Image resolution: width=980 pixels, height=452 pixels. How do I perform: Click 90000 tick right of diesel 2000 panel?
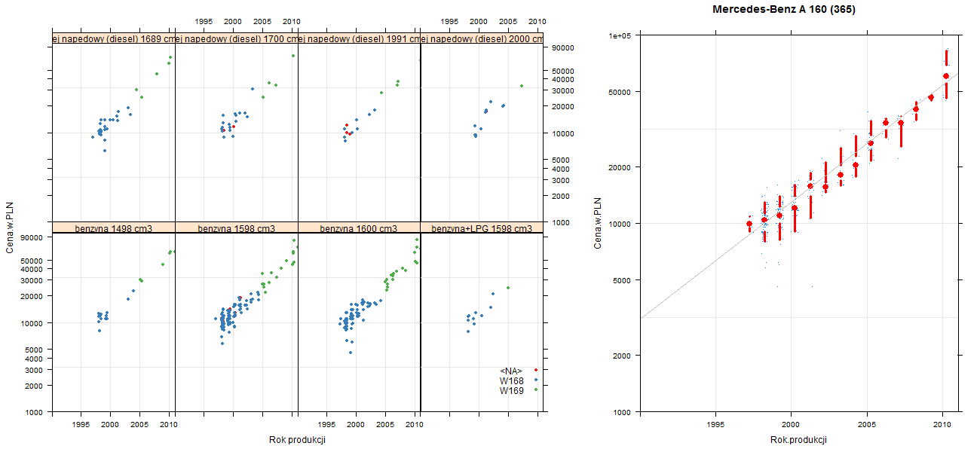coord(563,48)
